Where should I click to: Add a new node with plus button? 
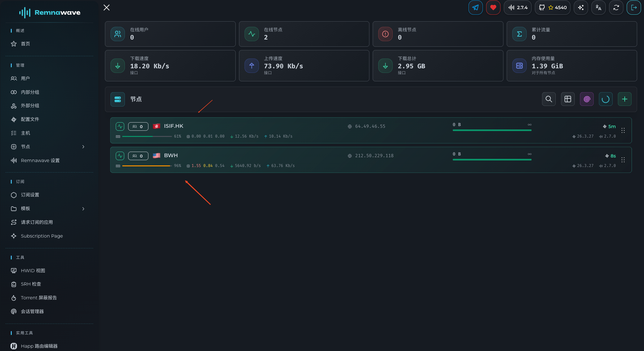[x=625, y=99]
